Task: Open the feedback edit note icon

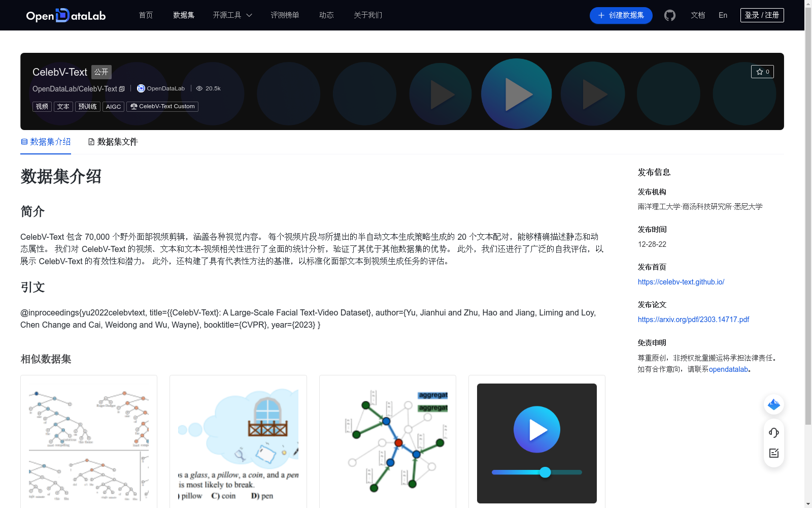Action: 774,453
